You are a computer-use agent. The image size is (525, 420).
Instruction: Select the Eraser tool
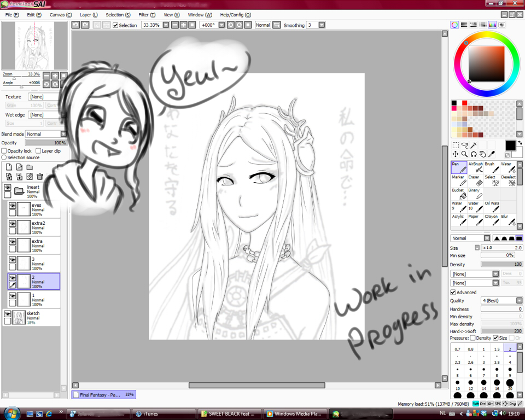pos(475,181)
